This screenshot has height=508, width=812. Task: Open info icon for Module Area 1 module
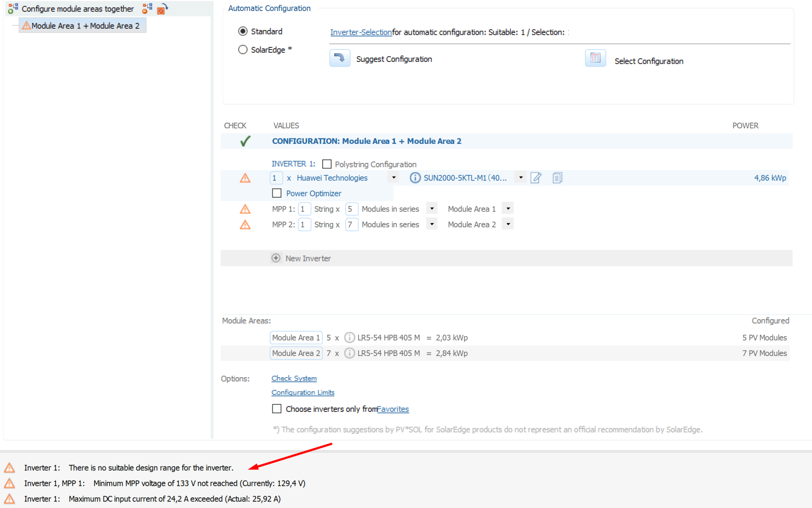pos(349,337)
